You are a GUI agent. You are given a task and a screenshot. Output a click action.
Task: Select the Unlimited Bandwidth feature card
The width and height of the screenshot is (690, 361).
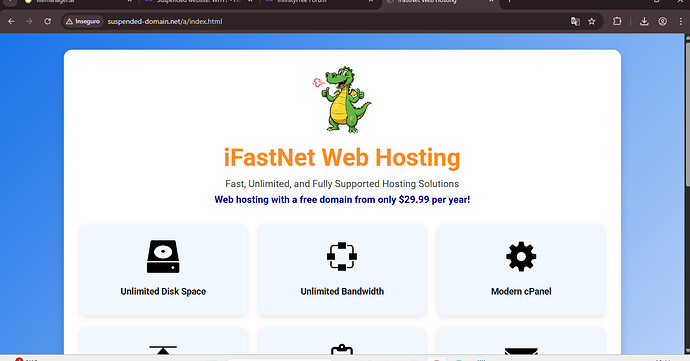(x=342, y=270)
